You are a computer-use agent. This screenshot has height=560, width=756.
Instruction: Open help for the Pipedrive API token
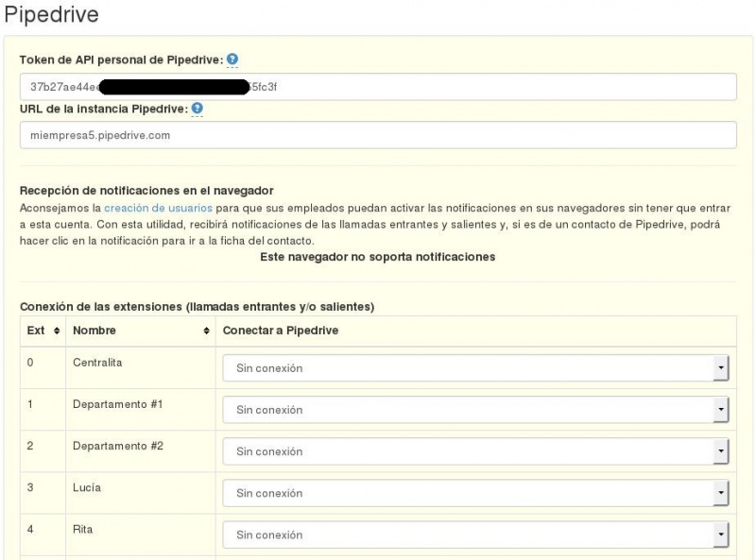(x=231, y=59)
